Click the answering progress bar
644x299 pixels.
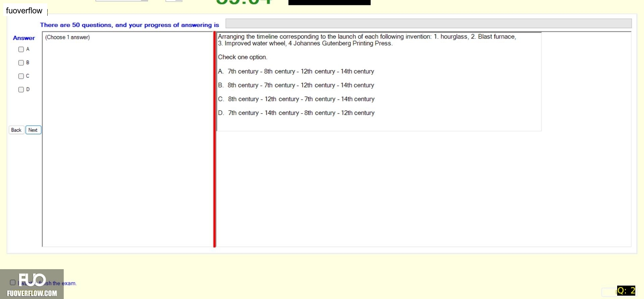[428, 23]
